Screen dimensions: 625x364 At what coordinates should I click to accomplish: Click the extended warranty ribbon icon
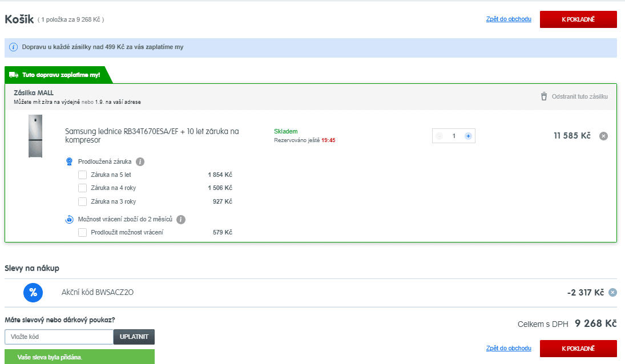tap(70, 161)
